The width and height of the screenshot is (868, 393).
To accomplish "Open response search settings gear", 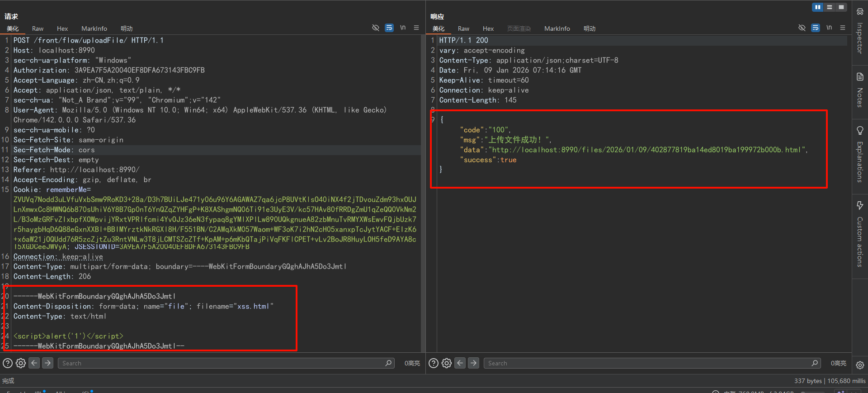I will pos(447,363).
